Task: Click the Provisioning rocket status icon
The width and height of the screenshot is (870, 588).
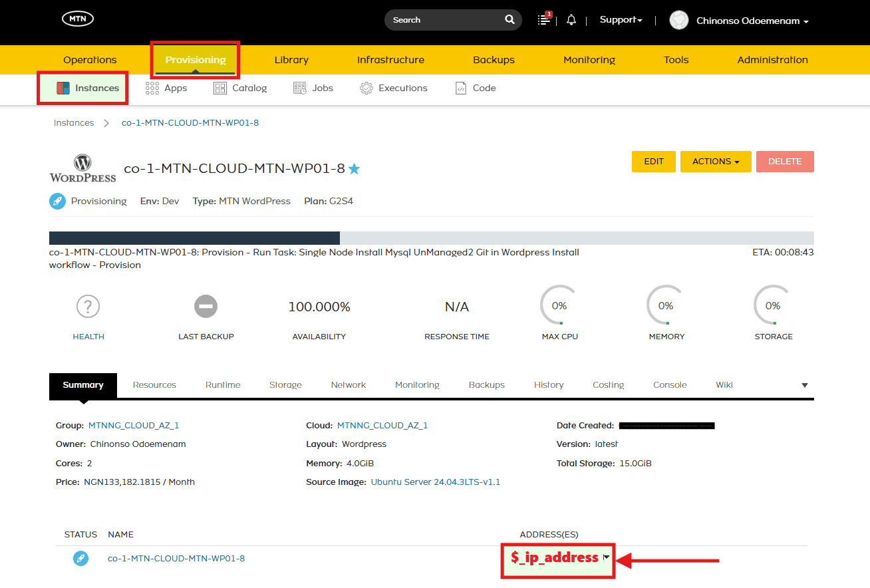Action: 57,201
